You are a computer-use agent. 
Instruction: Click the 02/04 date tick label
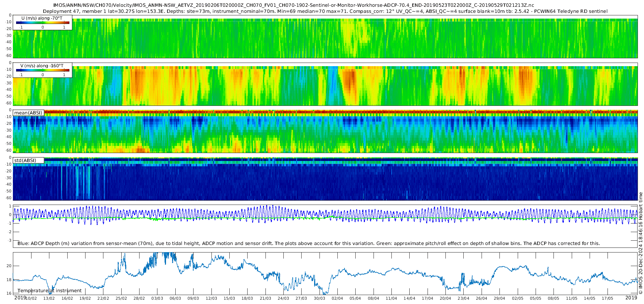click(337, 298)
